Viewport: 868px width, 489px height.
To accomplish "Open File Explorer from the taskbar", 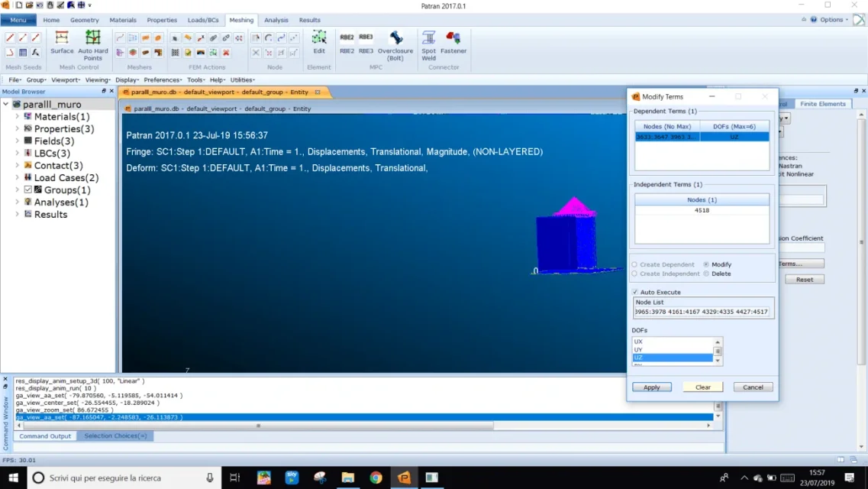I will pyautogui.click(x=347, y=478).
